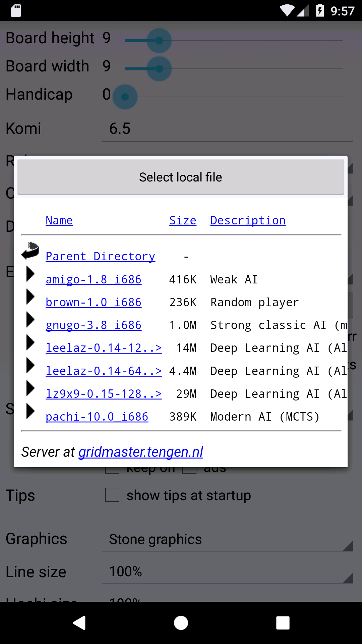Image resolution: width=362 pixels, height=644 pixels.
Task: Click the Parent Directory back arrow icon
Action: click(30, 251)
